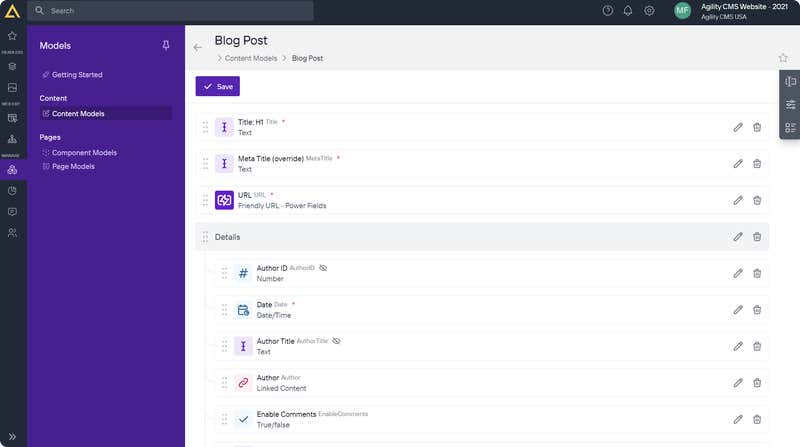Viewport: 800px width, 447px height.
Task: Edit the Title: H1 field pencil icon
Action: (738, 127)
